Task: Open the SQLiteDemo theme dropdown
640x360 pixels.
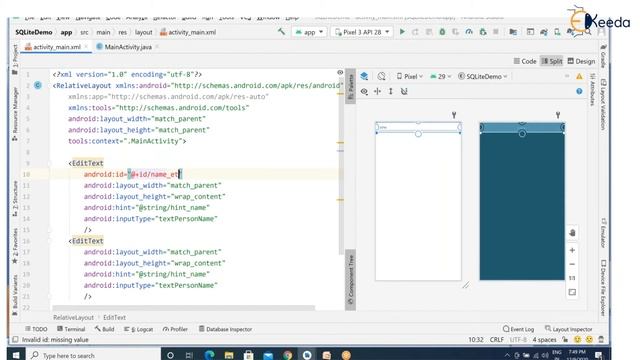Action: [x=483, y=76]
